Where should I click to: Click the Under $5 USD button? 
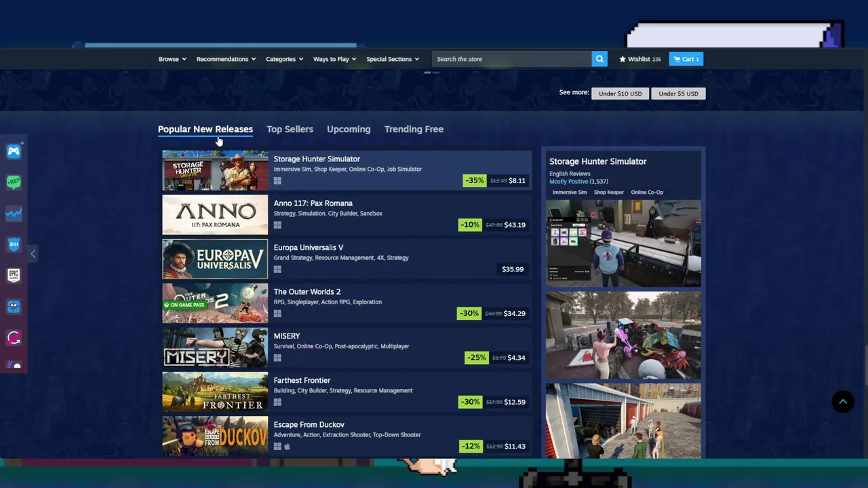[x=678, y=94]
